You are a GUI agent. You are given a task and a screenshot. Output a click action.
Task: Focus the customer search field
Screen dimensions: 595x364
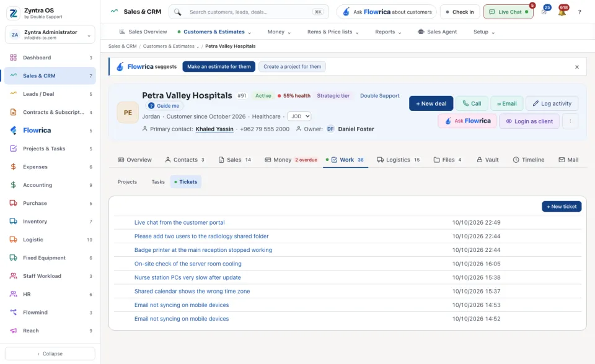[x=249, y=12]
